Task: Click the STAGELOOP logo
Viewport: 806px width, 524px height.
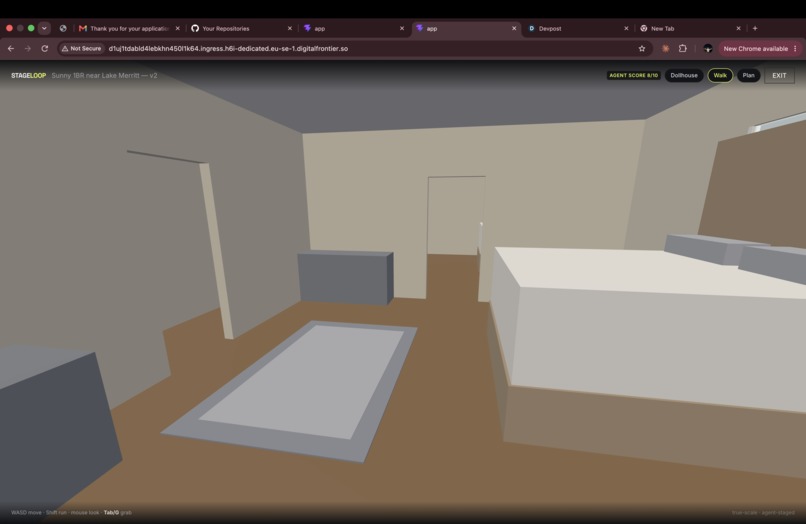Action: 29,76
